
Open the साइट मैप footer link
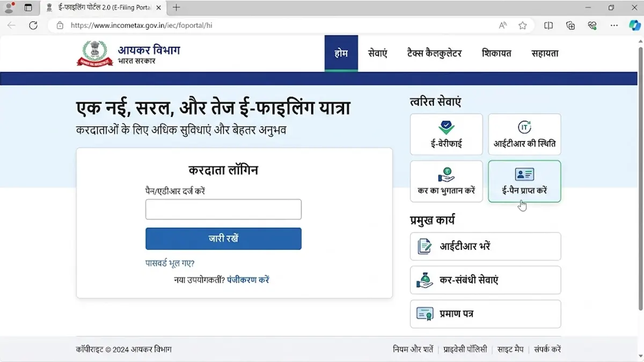(510, 349)
